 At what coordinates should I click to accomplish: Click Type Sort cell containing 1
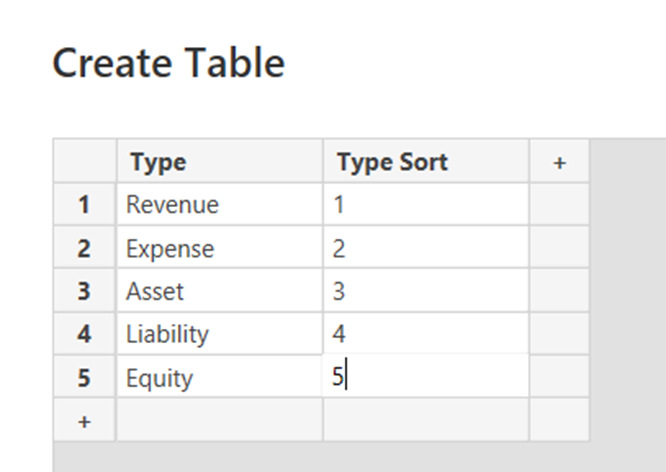tap(425, 205)
